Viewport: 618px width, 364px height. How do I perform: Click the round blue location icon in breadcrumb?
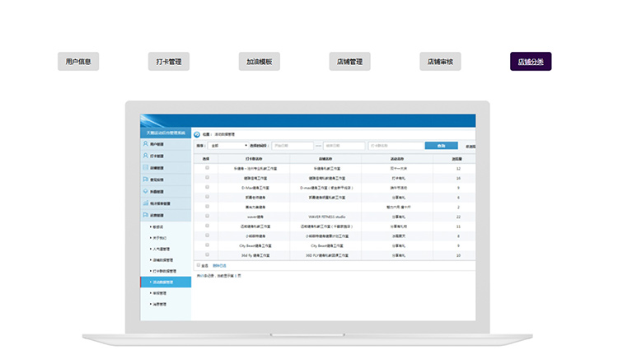click(197, 134)
